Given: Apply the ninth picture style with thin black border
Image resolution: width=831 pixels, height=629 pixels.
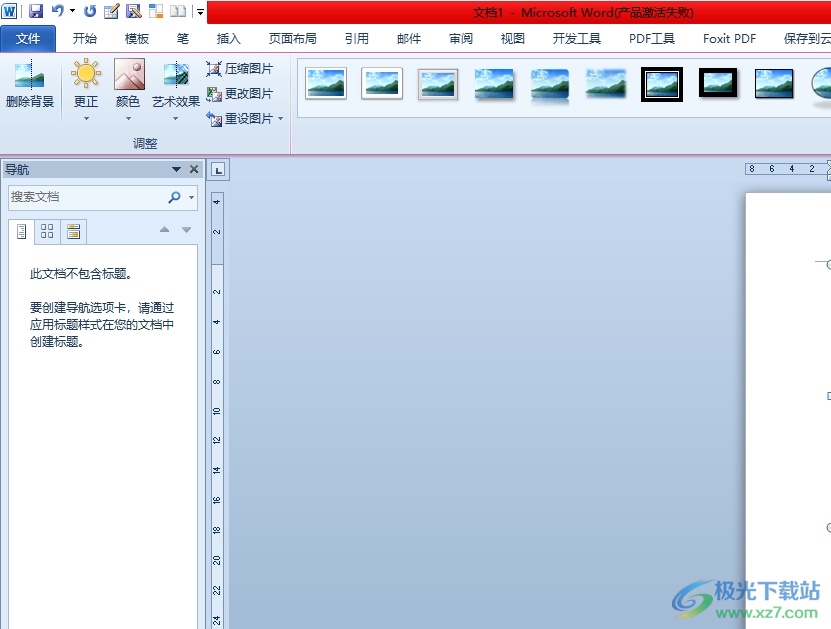Looking at the screenshot, I should (774, 84).
